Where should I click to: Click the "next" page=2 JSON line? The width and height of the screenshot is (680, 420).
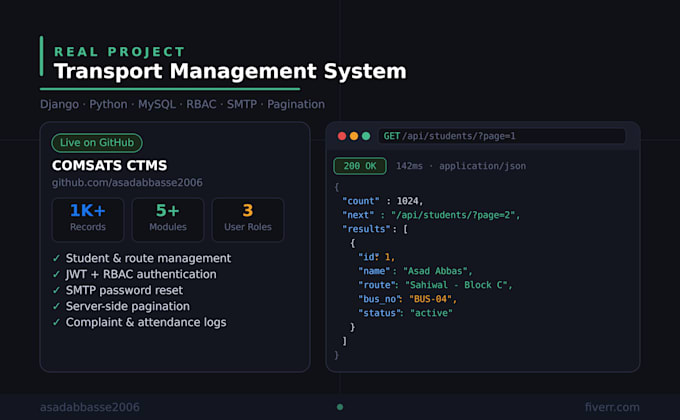[431, 215]
